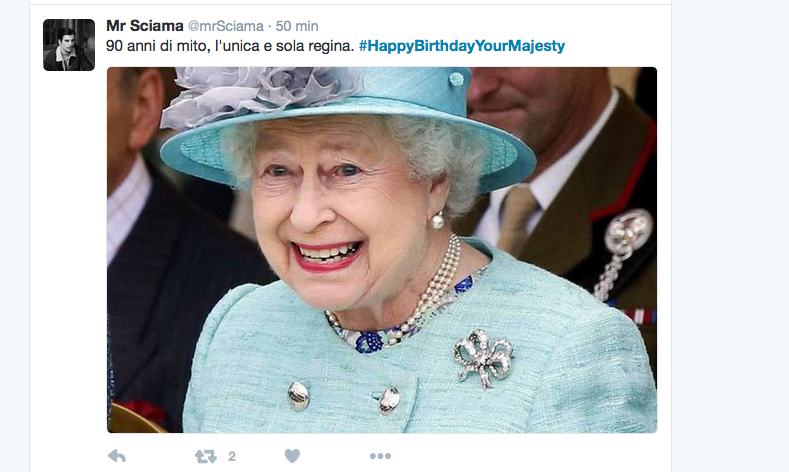
Task: View the retweet count "2"
Action: pos(232,456)
